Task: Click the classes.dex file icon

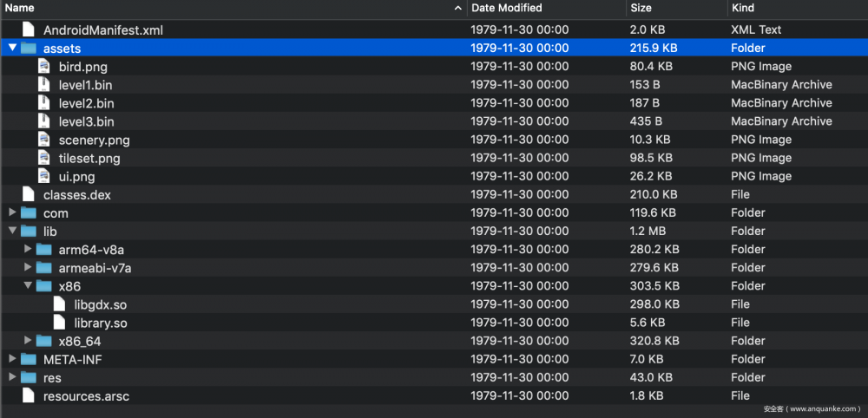Action: tap(29, 194)
